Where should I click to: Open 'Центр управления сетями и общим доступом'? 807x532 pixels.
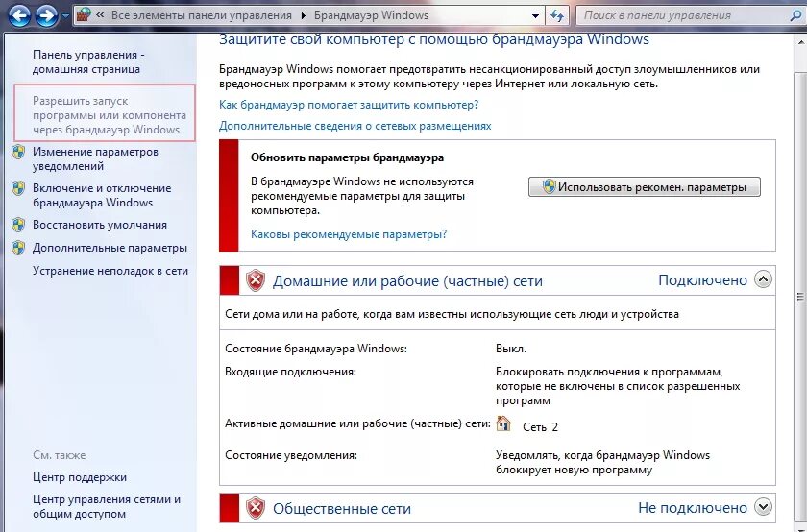coord(107,506)
